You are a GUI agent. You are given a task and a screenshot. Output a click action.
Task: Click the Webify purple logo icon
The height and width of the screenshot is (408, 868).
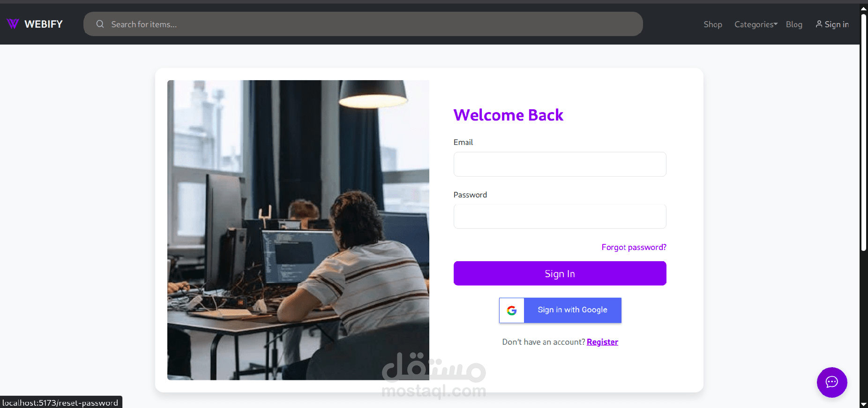(13, 24)
